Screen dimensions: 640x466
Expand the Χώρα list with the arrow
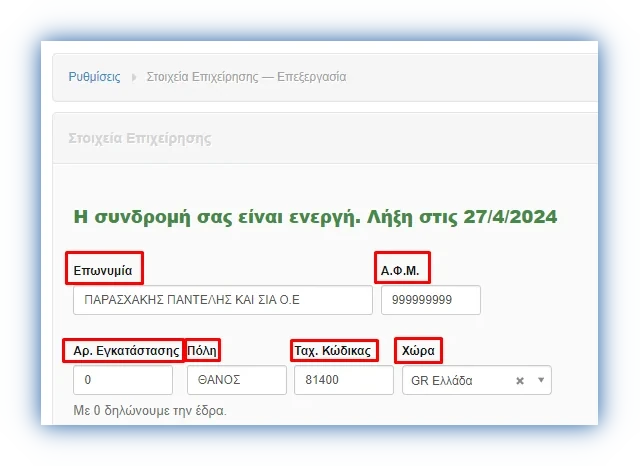541,380
